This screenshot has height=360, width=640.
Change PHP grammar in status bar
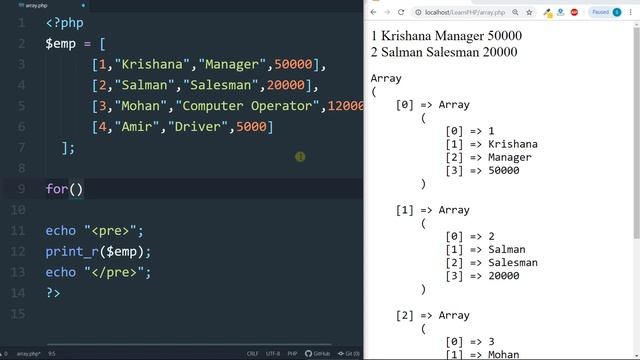pos(292,353)
